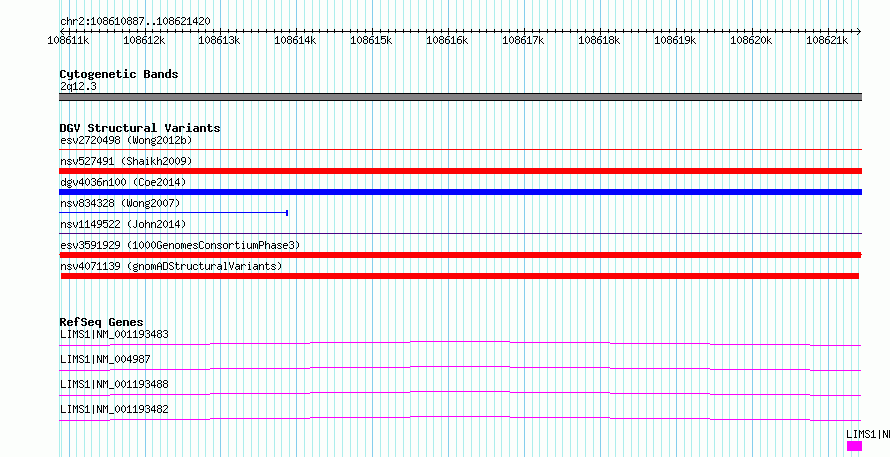The image size is (890, 457).
Task: Open transcript LIMS1|NM_001193483 label
Action: coord(114,334)
